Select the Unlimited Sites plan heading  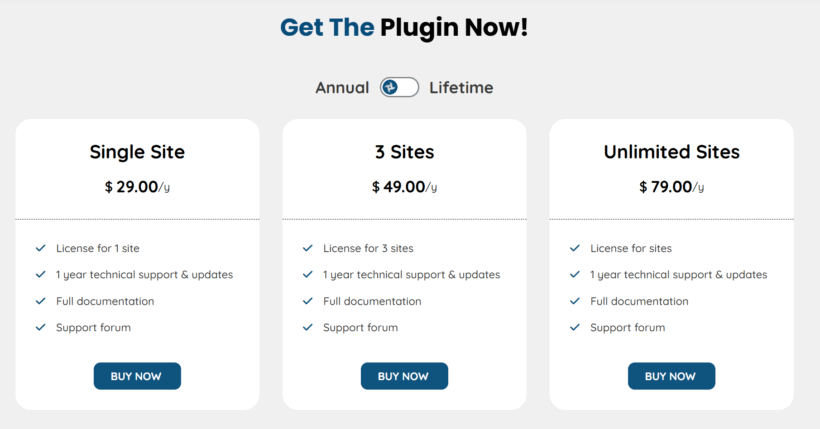tap(671, 152)
